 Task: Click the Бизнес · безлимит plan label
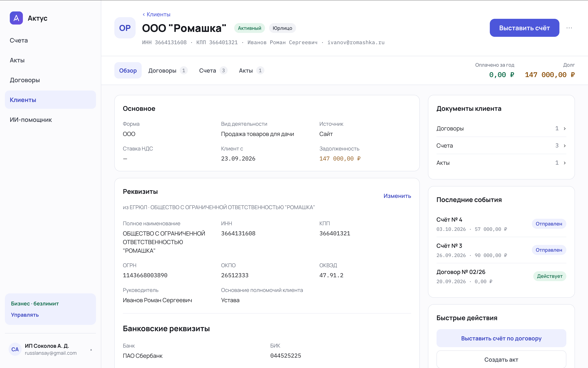(35, 304)
